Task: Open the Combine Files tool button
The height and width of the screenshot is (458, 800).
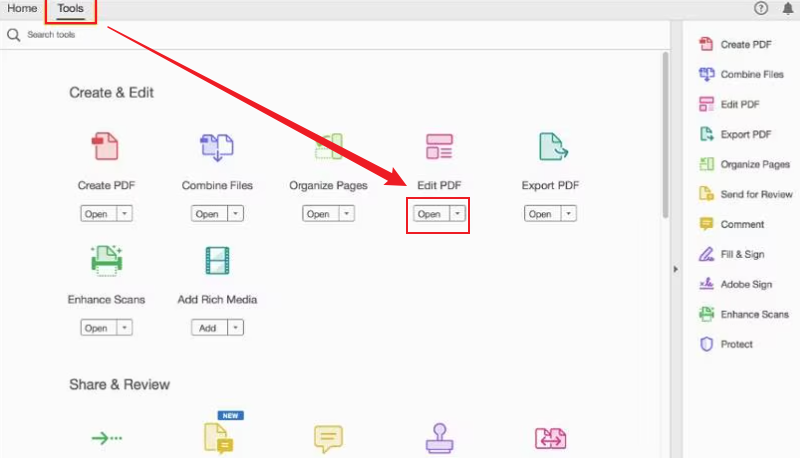Action: pos(210,213)
